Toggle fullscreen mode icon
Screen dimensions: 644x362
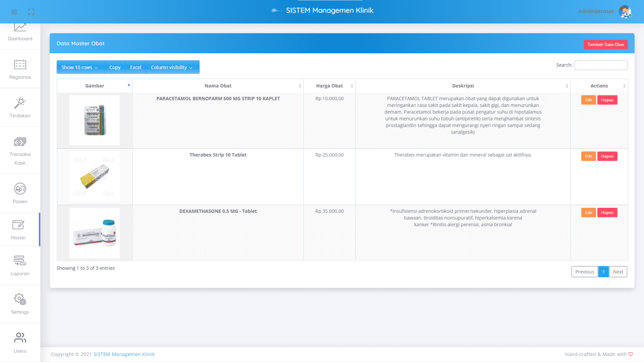click(31, 12)
